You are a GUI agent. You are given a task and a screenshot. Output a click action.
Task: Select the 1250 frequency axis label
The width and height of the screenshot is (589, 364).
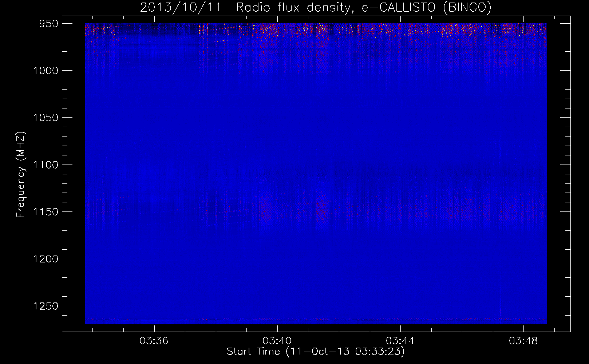coord(46,306)
